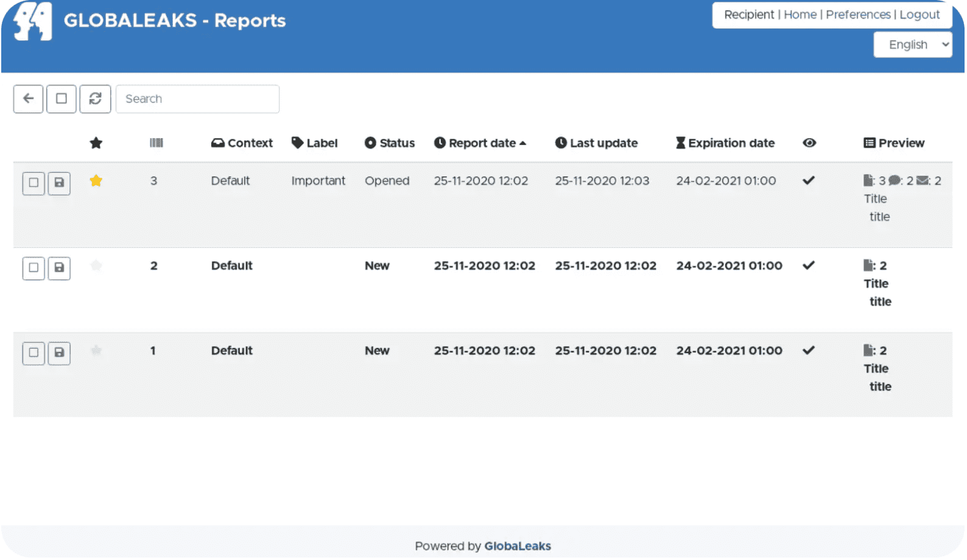Star report number 1

tap(96, 351)
